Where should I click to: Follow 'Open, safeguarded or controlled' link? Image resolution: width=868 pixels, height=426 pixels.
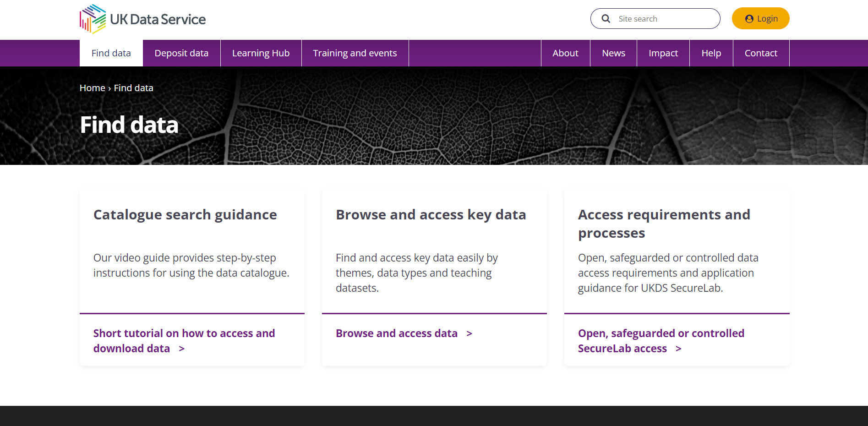click(661, 333)
